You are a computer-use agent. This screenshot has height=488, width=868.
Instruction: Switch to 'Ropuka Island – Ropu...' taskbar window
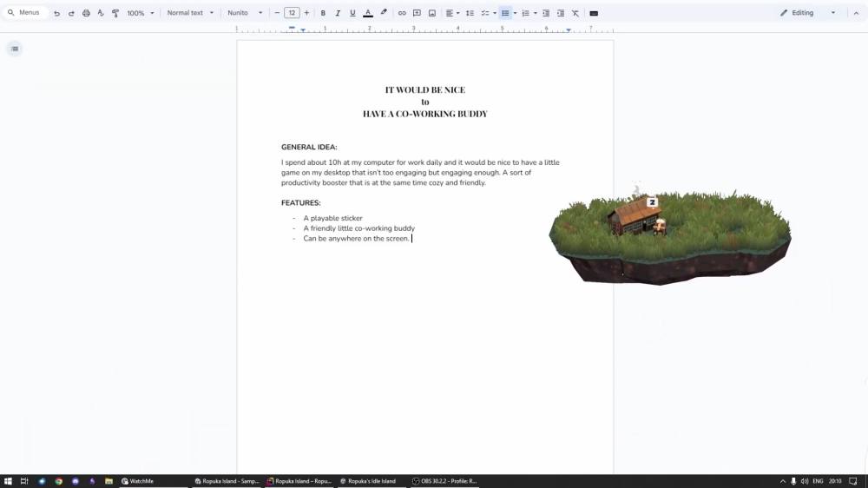click(299, 481)
